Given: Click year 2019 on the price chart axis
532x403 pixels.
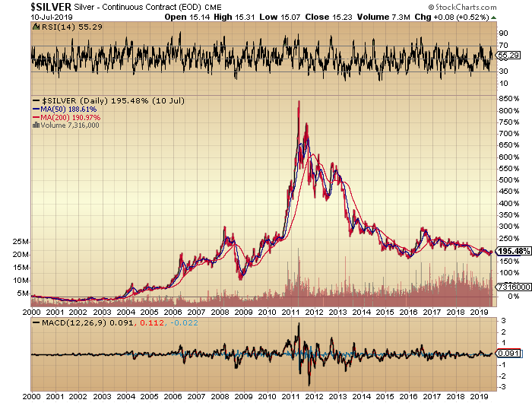Looking at the screenshot, I should coord(479,313).
